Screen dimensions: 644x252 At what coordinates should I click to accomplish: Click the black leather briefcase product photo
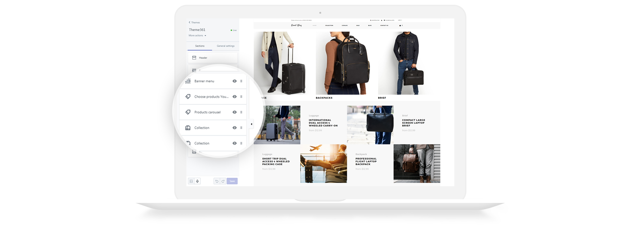370,125
